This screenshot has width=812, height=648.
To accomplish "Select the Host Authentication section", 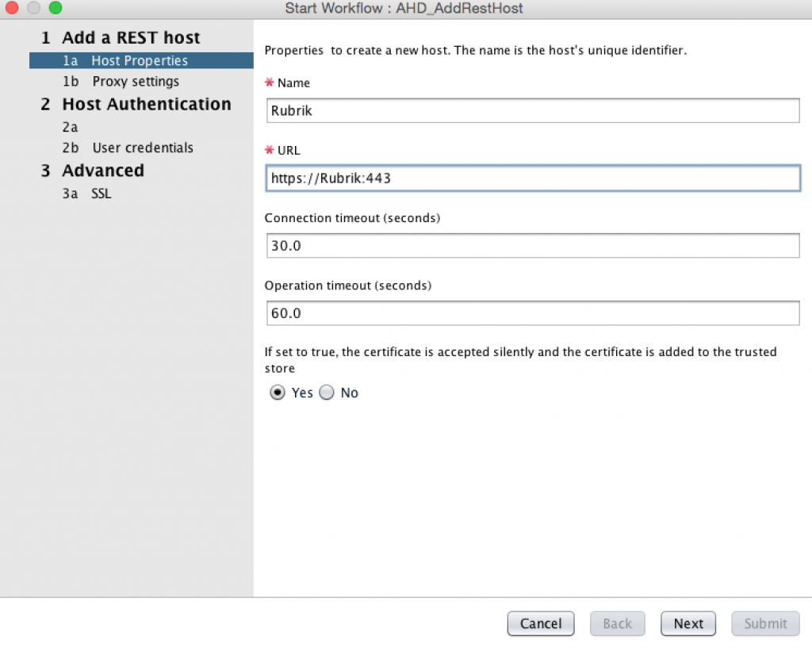I will [x=146, y=105].
